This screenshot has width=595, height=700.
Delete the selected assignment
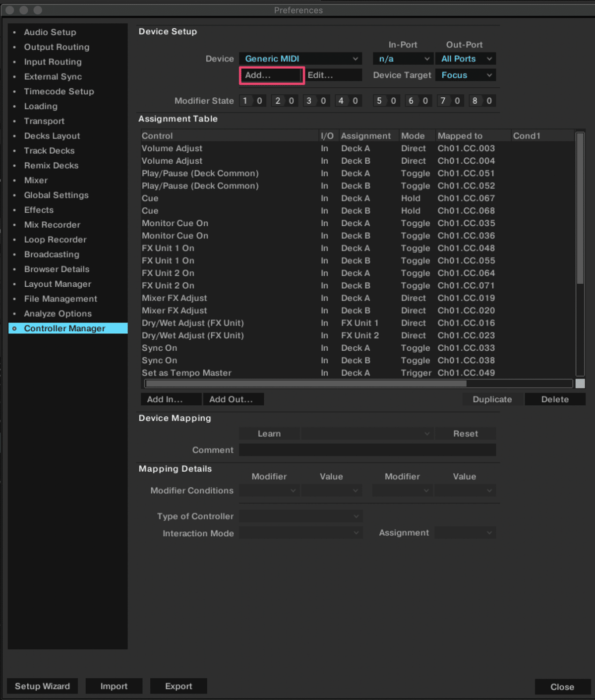(x=555, y=399)
